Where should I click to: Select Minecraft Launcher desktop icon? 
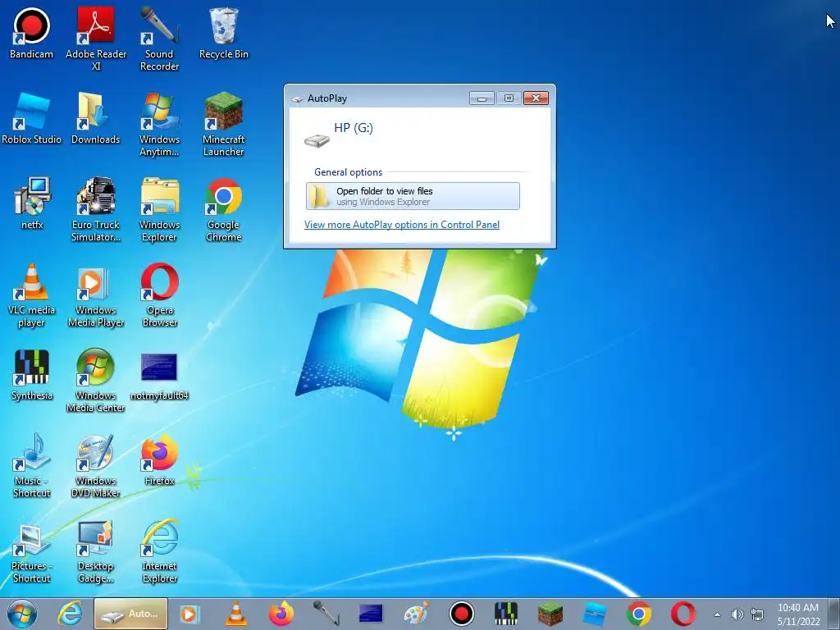223,125
